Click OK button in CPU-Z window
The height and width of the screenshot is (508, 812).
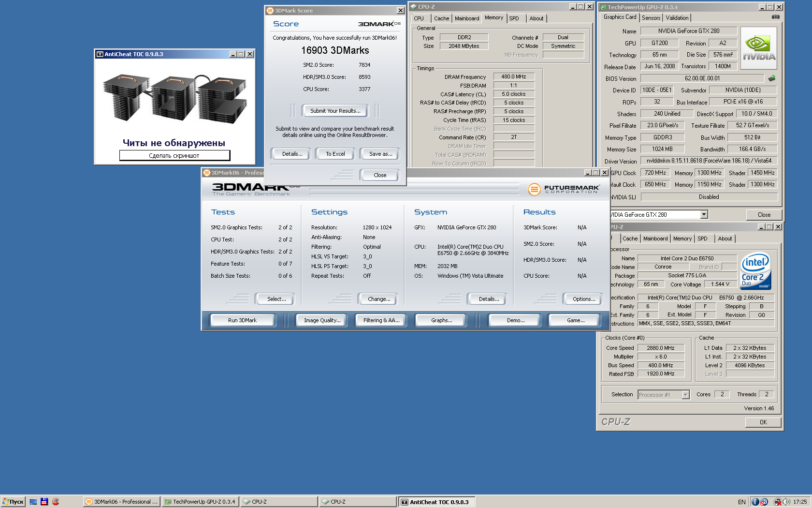pyautogui.click(x=763, y=422)
